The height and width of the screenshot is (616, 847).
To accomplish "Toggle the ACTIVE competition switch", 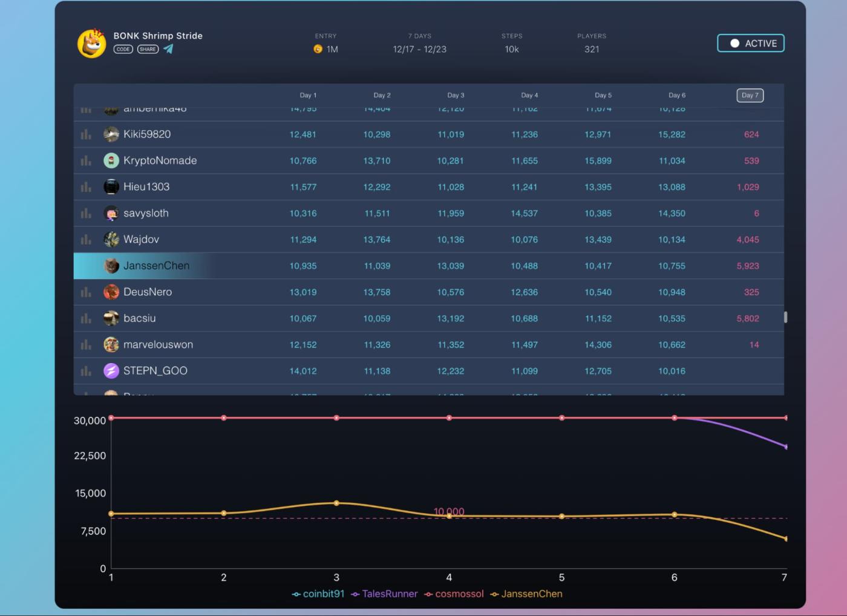I will [x=750, y=43].
